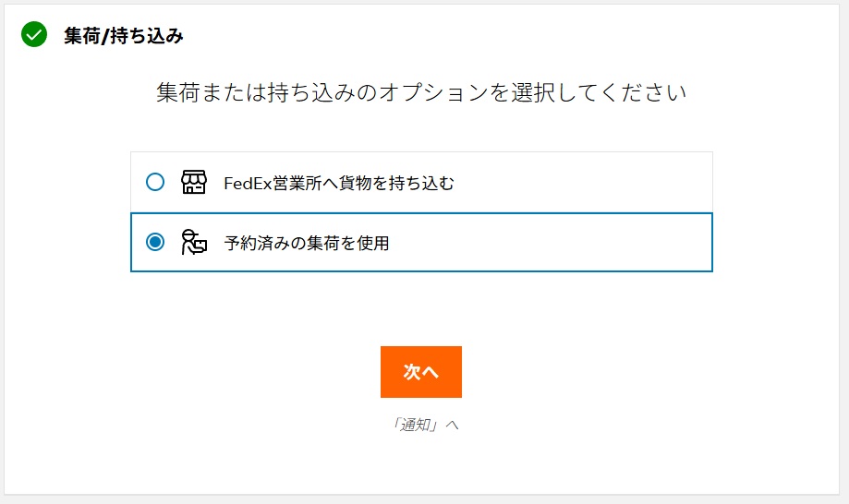Click the FedEx storefront icon
849x504 pixels.
[x=193, y=182]
